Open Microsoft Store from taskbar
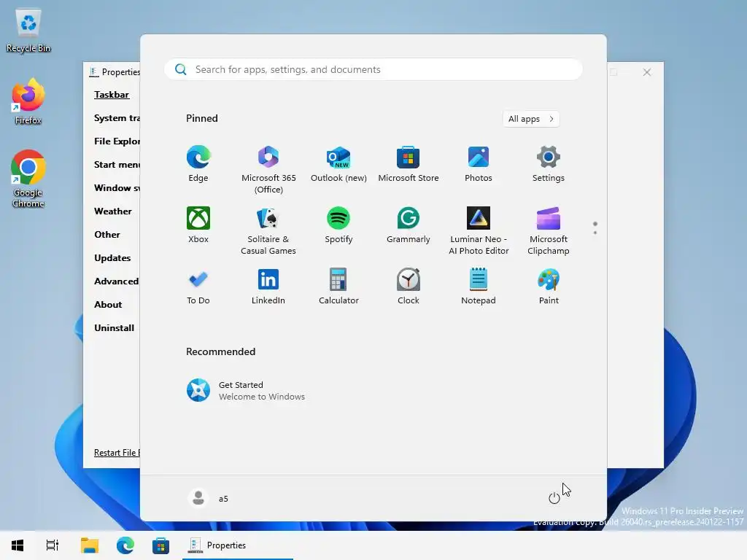747x560 pixels. click(x=160, y=545)
